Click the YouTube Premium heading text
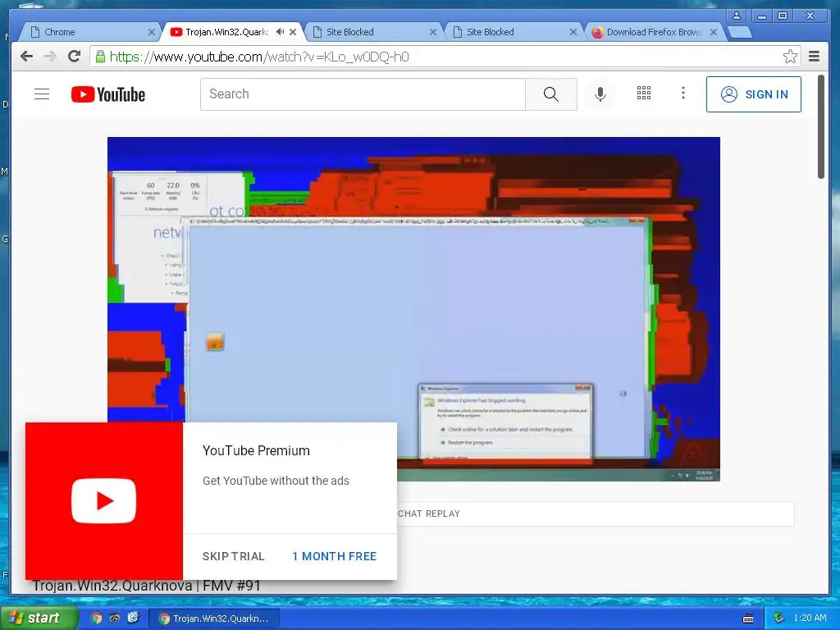 [256, 450]
